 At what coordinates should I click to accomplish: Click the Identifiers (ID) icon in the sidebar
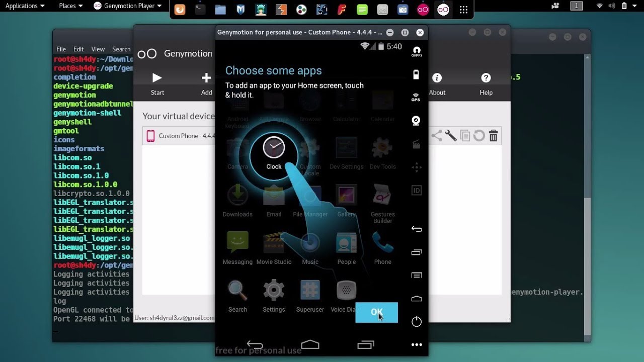(x=416, y=190)
